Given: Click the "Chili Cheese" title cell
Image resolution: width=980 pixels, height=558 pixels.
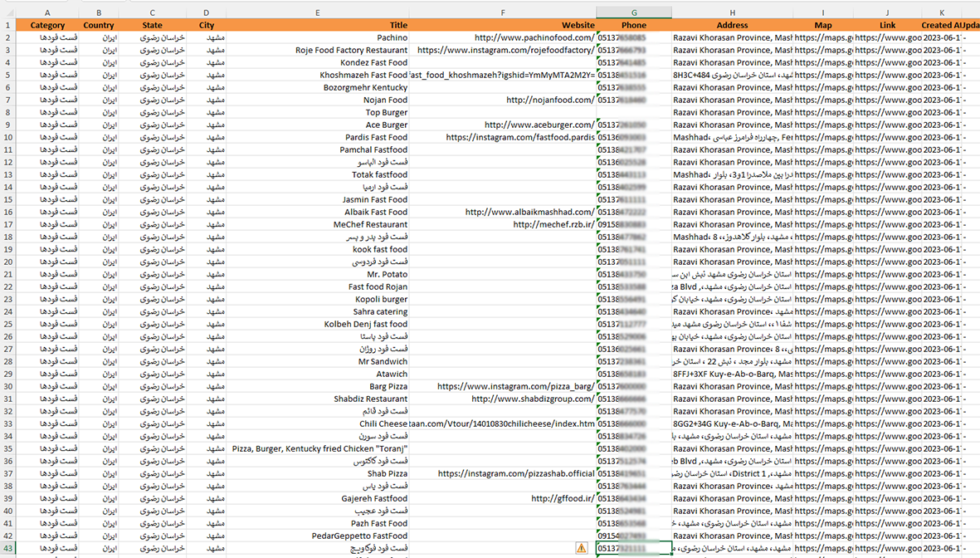Looking at the screenshot, I should tap(318, 423).
